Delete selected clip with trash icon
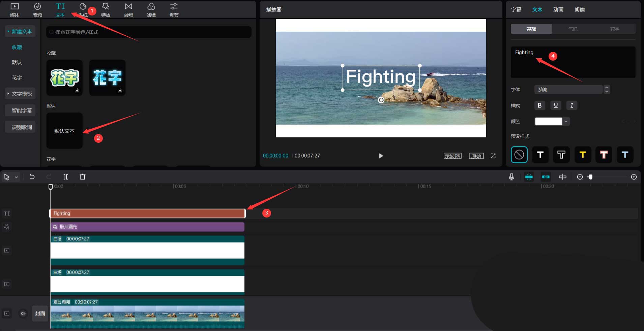The height and width of the screenshot is (331, 644). click(x=83, y=177)
